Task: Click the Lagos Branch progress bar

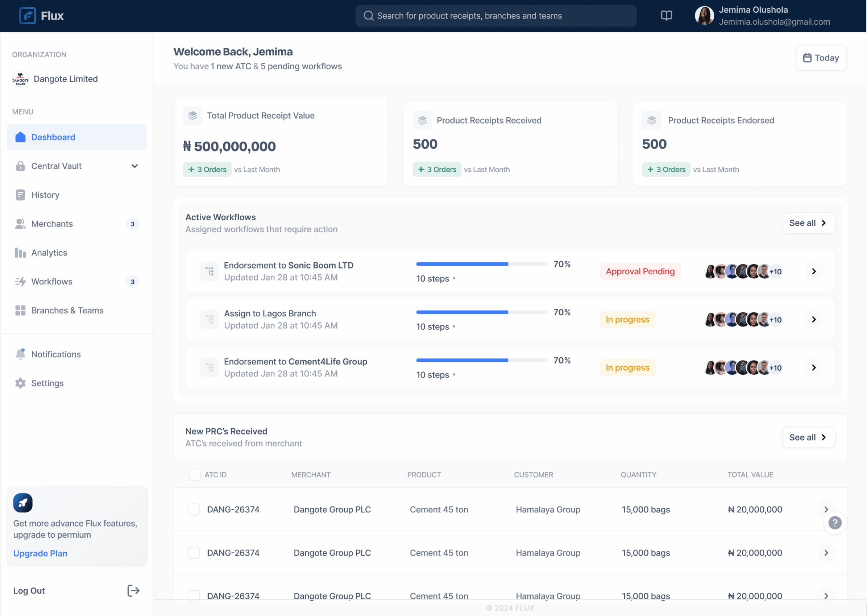Action: [x=481, y=312]
